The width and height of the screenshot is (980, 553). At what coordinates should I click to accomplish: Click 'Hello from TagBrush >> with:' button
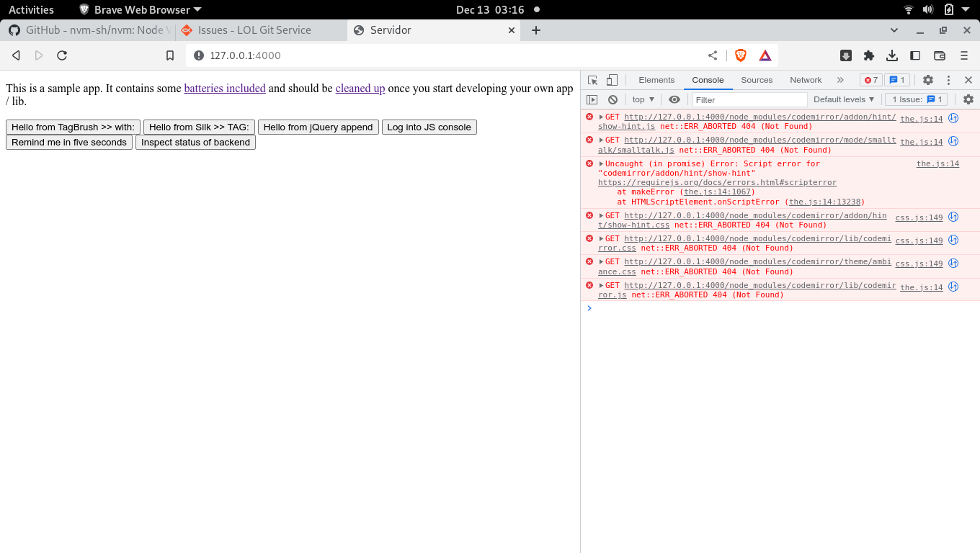(73, 127)
